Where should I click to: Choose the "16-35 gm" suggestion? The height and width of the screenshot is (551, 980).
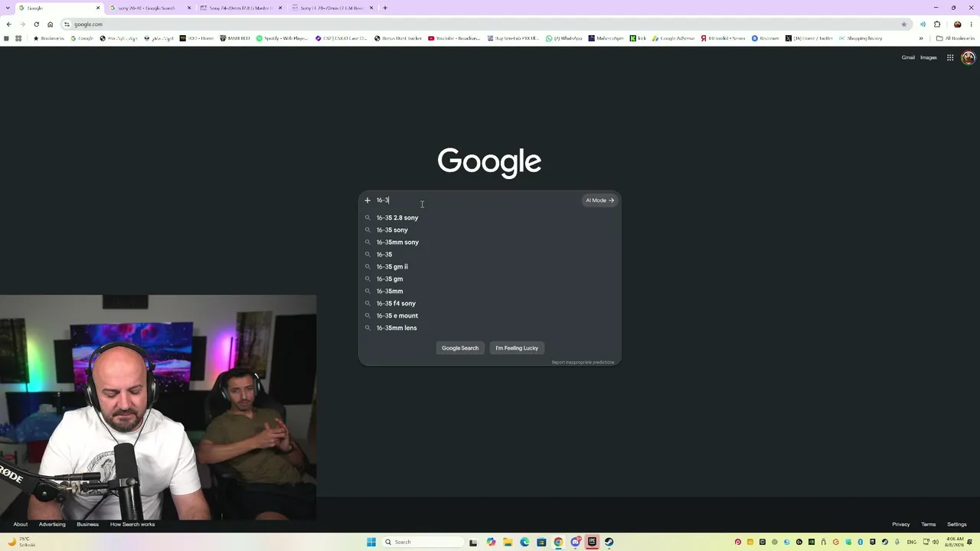click(x=490, y=279)
